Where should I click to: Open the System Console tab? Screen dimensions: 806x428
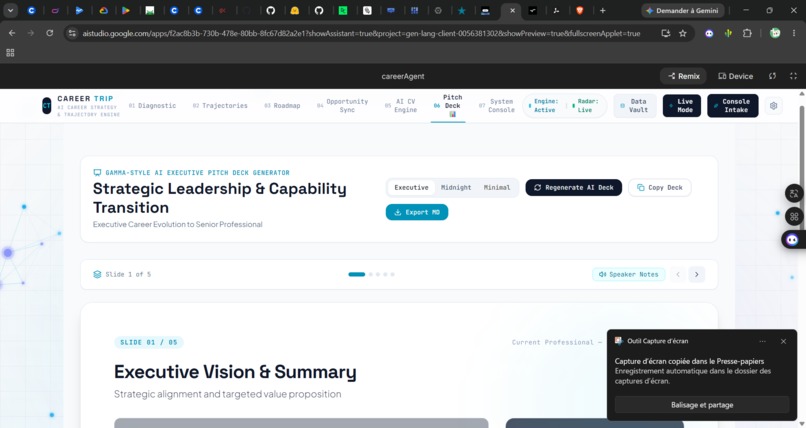click(497, 106)
